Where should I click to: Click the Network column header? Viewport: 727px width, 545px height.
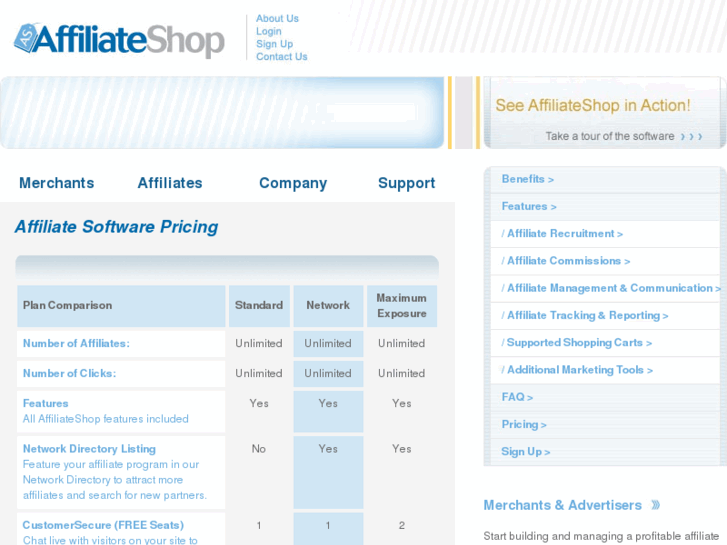(328, 305)
